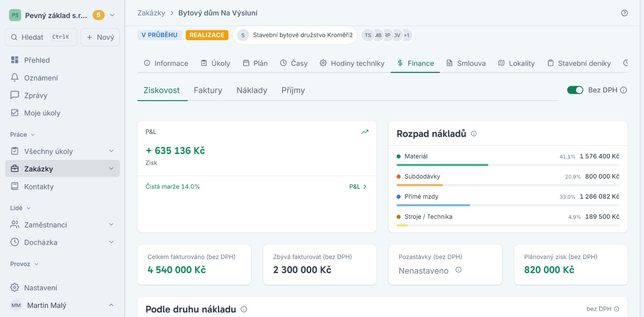Click the + Nový button

[100, 37]
